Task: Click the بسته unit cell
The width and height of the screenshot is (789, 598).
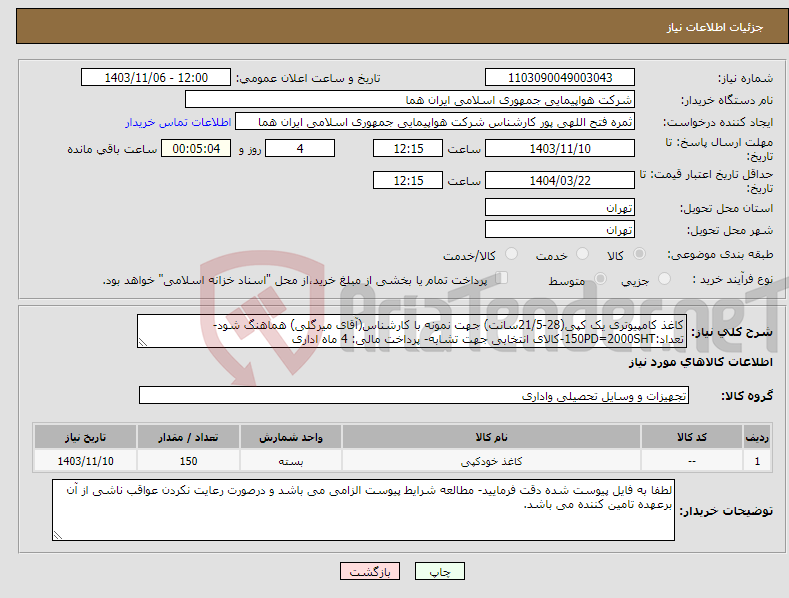Action: click(x=291, y=461)
